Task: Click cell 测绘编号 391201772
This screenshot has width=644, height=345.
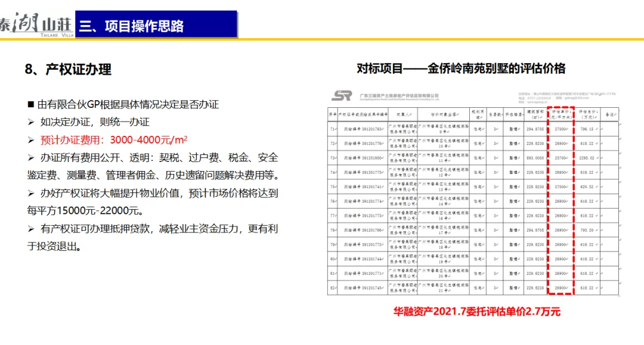Action: click(363, 244)
